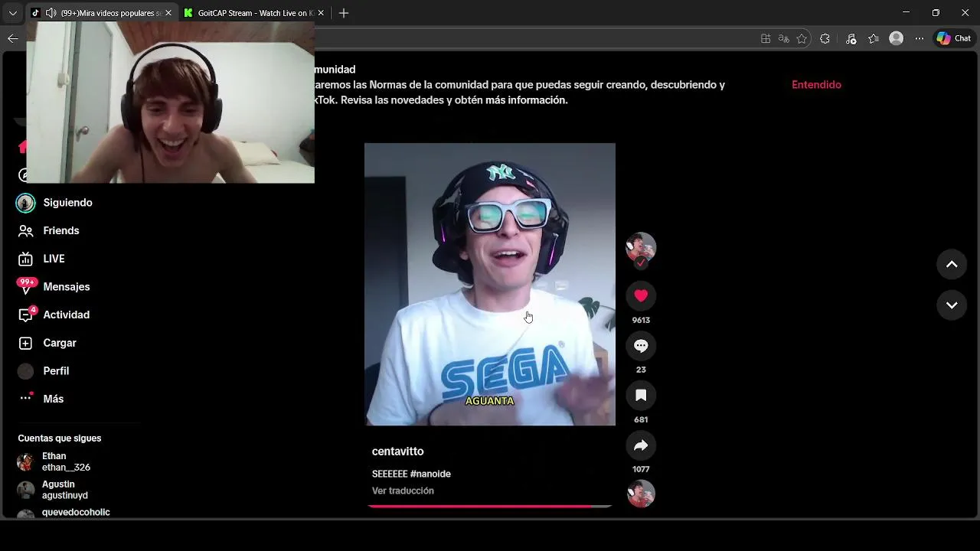This screenshot has height=551, width=980.
Task: Open a new browser tab
Action: tap(344, 13)
